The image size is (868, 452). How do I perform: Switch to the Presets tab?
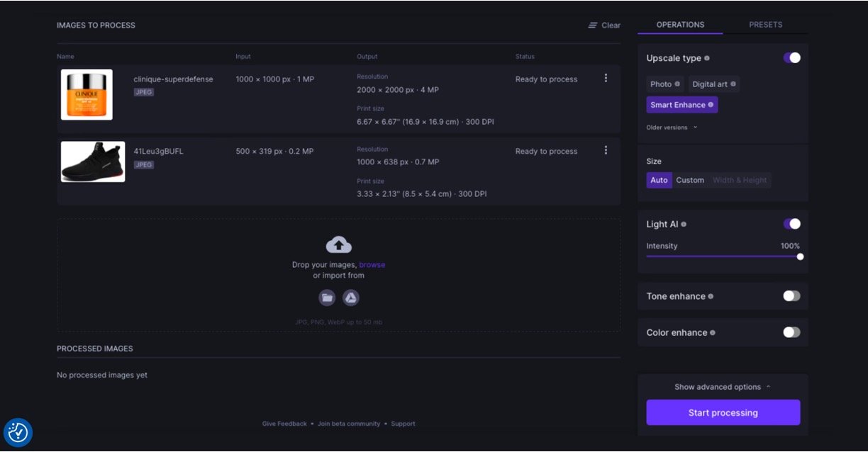point(765,25)
